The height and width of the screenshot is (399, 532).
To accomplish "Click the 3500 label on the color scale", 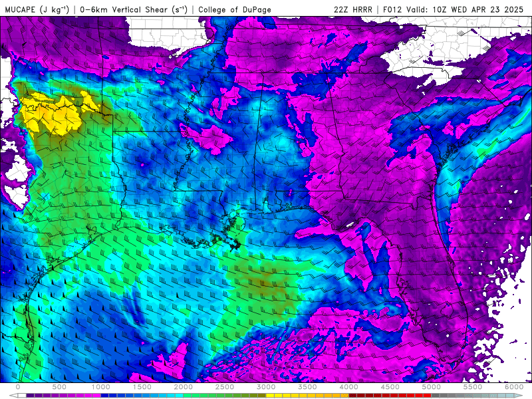I will [x=307, y=387].
